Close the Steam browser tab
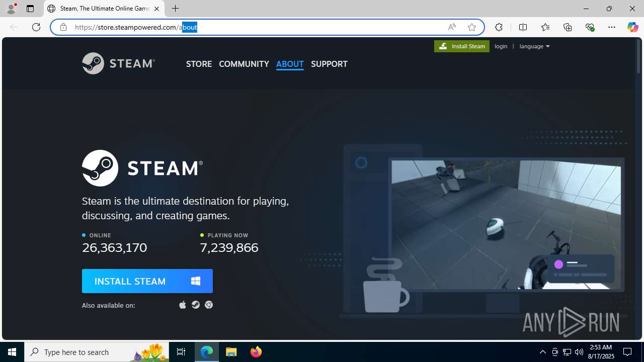The image size is (644, 362). pos(156,9)
